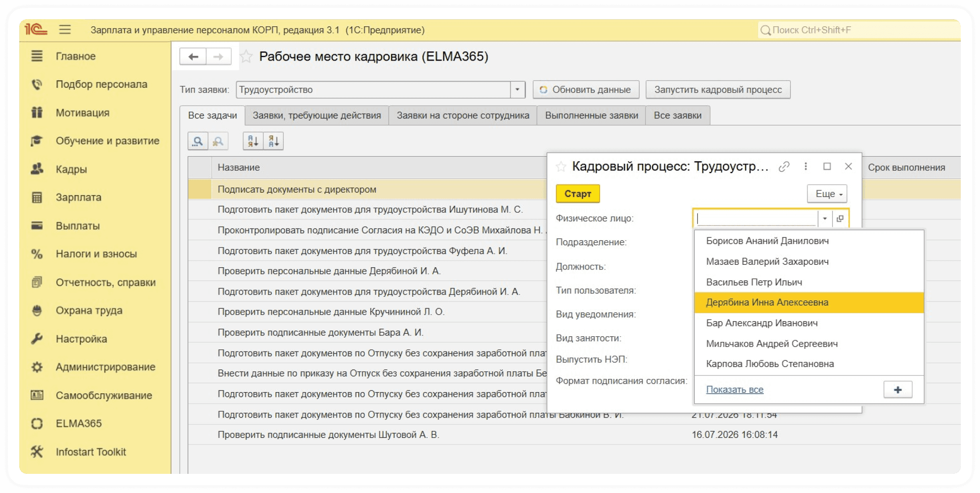Image resolution: width=980 pixels, height=493 pixels.
Task: Open the Налоги и взносы section
Action: click(96, 254)
